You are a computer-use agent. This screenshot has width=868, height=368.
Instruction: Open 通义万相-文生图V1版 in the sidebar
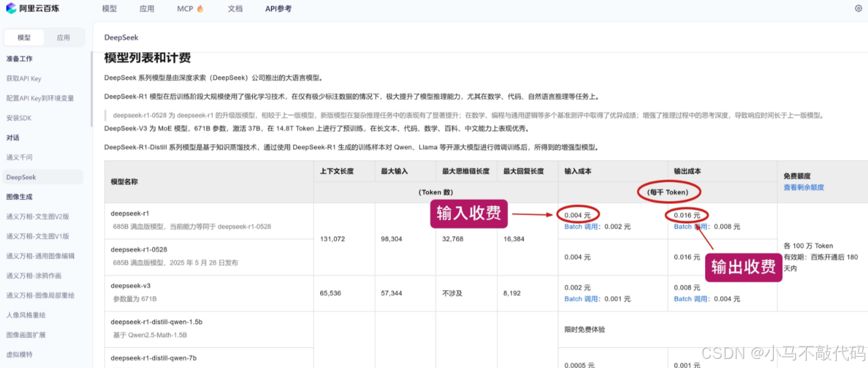pos(37,236)
